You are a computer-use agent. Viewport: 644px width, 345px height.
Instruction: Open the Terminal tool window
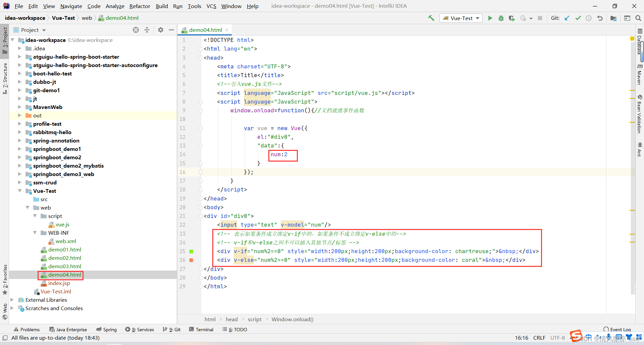[x=201, y=330]
